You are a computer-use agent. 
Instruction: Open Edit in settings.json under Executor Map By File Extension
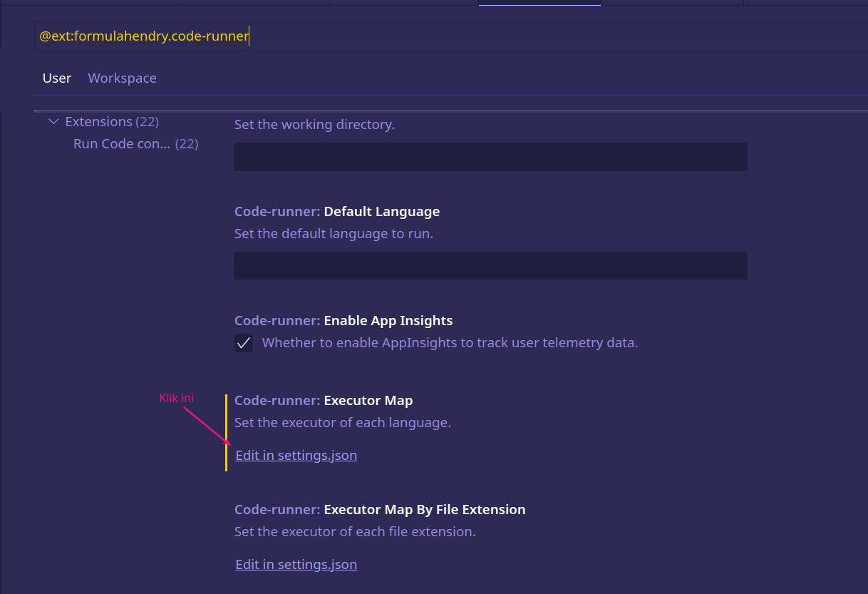click(x=296, y=564)
